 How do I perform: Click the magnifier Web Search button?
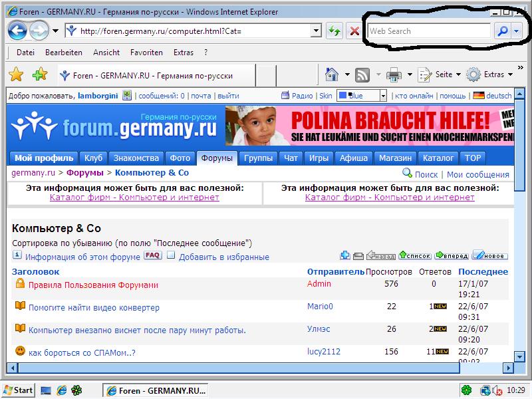click(502, 31)
